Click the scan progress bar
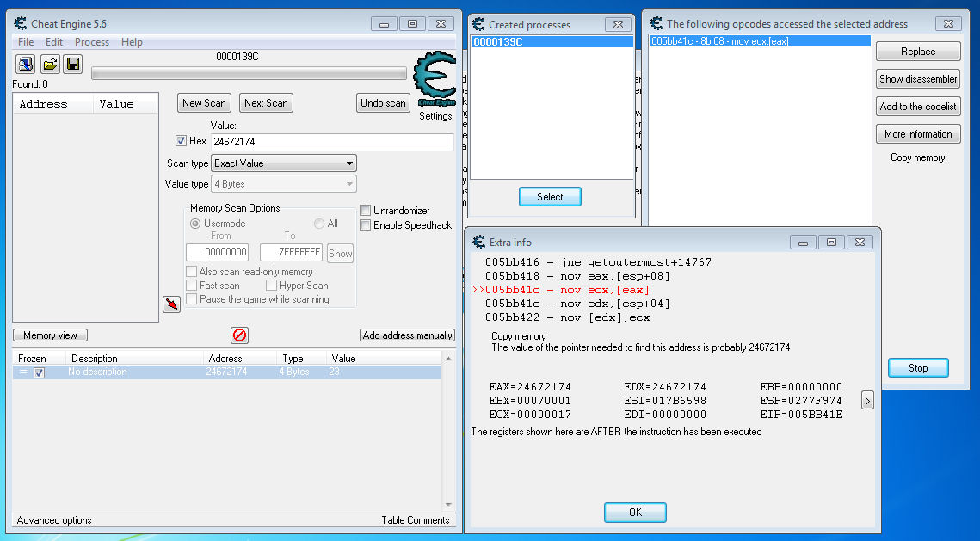The width and height of the screenshot is (980, 541). [x=249, y=74]
